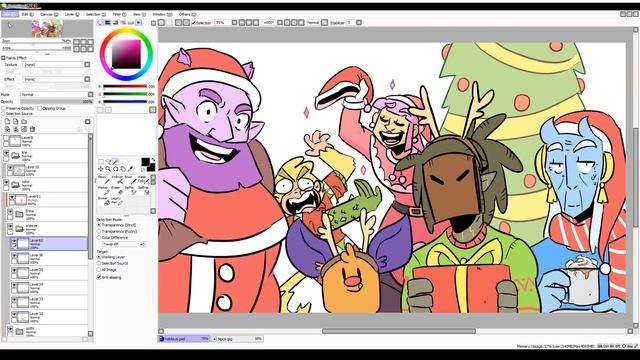
Task: Switch to the Npcs.jpg document tab
Action: [x=239, y=339]
